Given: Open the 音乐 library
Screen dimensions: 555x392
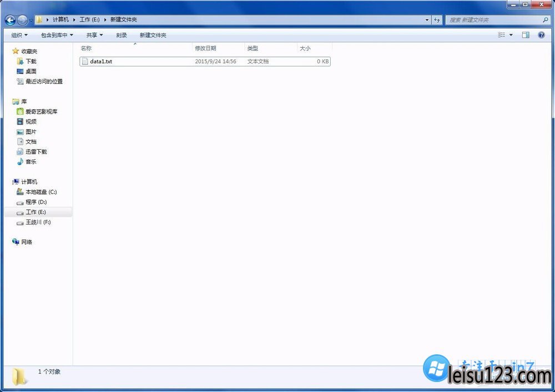Looking at the screenshot, I should [31, 161].
